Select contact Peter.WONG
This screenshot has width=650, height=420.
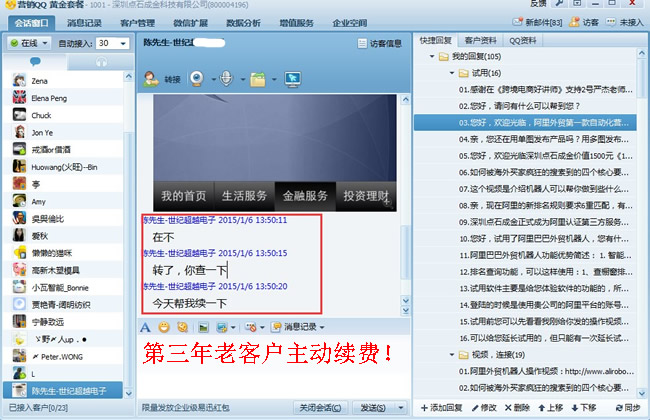point(63,357)
